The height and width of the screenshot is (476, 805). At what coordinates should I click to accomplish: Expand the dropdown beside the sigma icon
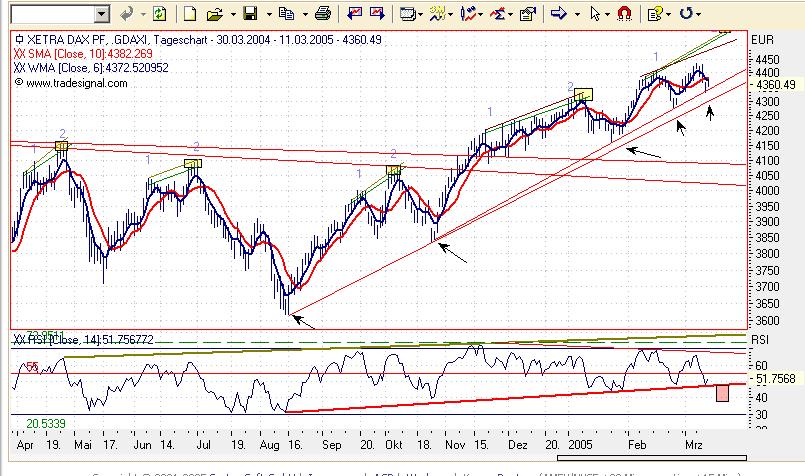point(510,14)
